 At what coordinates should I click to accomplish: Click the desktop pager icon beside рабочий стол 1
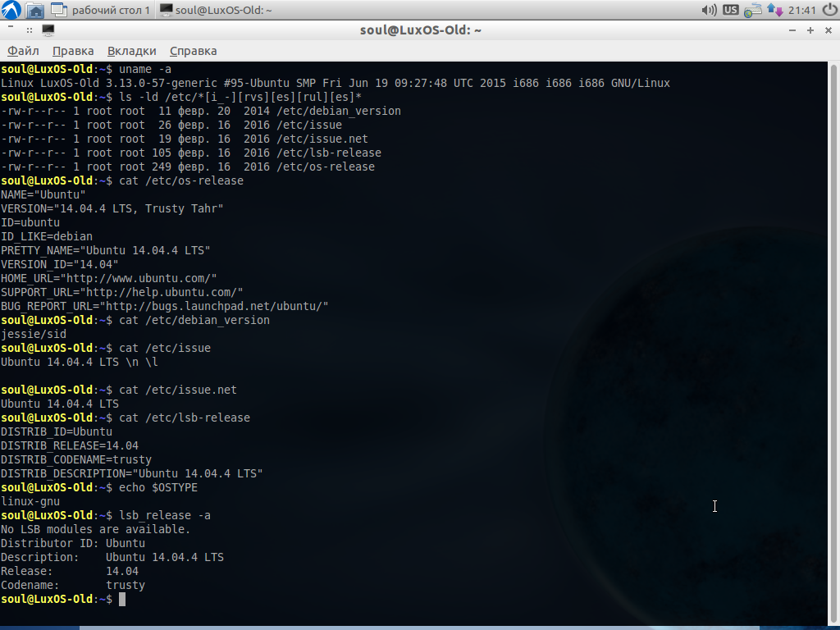tap(59, 10)
